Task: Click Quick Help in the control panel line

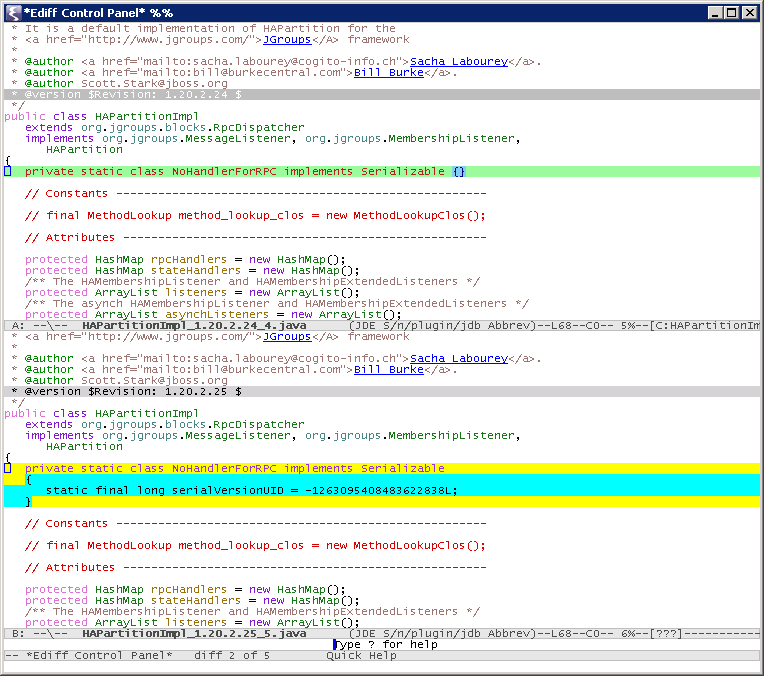Action: [361, 656]
